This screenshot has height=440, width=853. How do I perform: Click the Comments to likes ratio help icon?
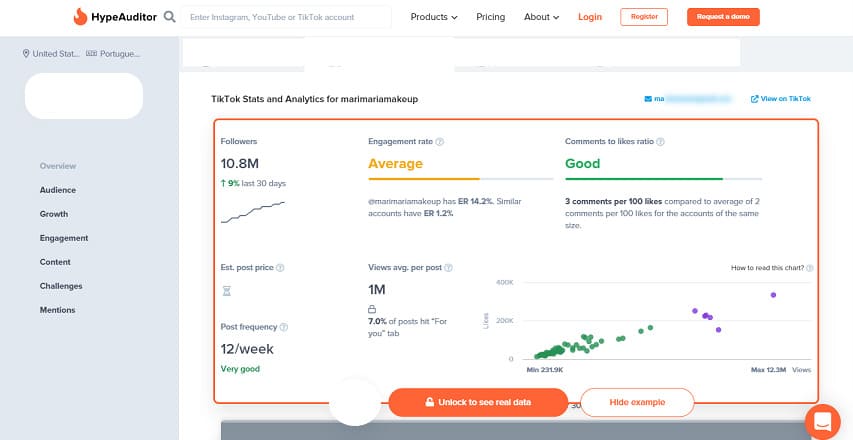coord(660,142)
